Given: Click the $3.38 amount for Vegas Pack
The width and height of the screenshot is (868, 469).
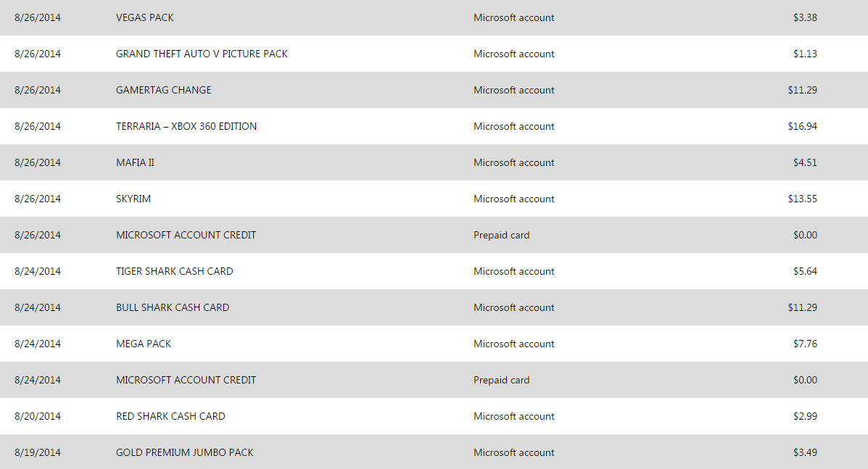Looking at the screenshot, I should [805, 17].
